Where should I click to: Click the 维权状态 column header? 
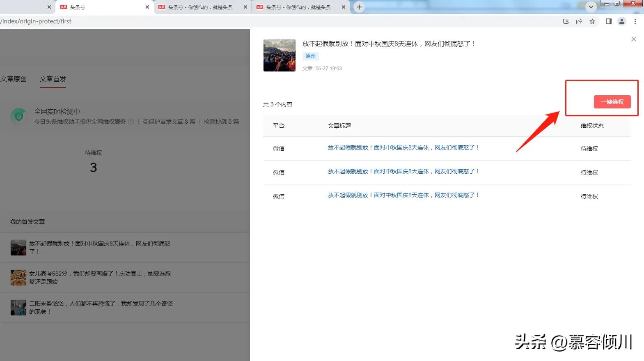tap(592, 126)
